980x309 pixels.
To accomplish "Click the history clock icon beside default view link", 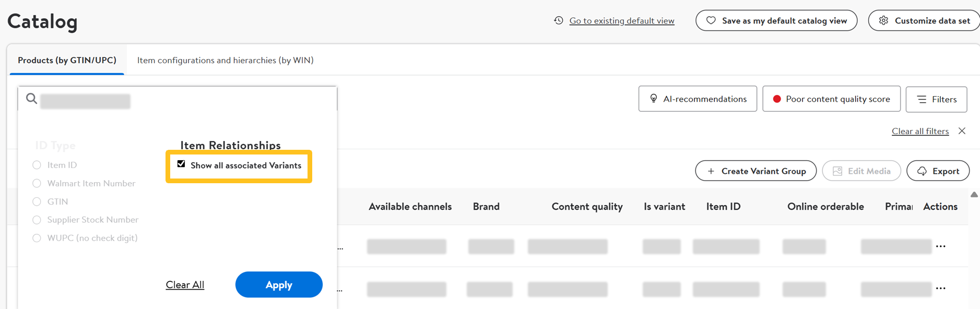I will [x=559, y=20].
